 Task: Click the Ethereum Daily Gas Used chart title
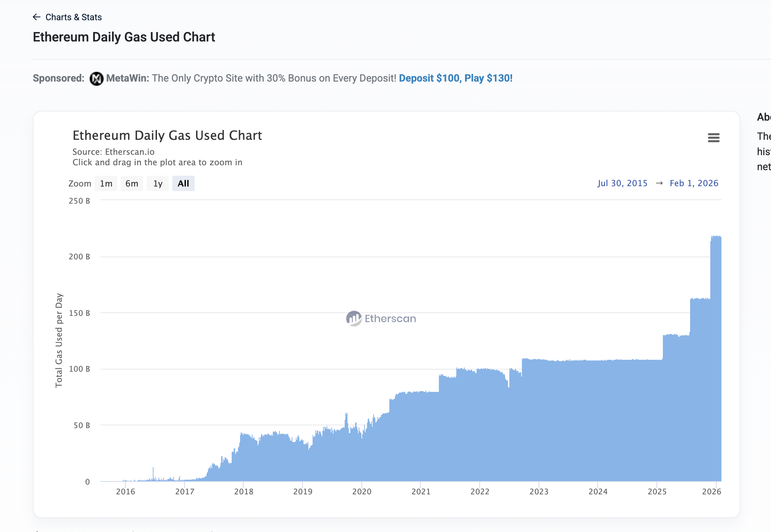[167, 136]
